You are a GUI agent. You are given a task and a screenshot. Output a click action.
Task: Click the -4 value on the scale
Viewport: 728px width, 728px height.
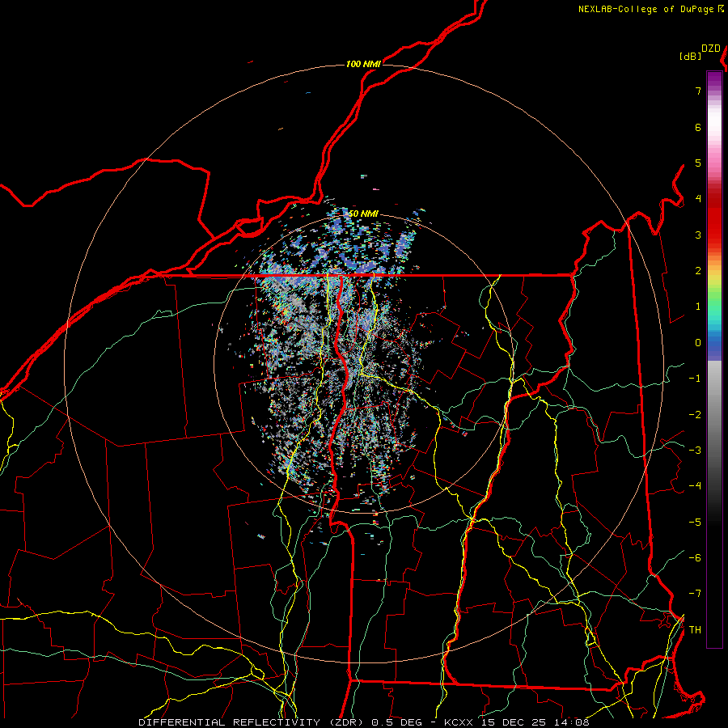pos(695,486)
